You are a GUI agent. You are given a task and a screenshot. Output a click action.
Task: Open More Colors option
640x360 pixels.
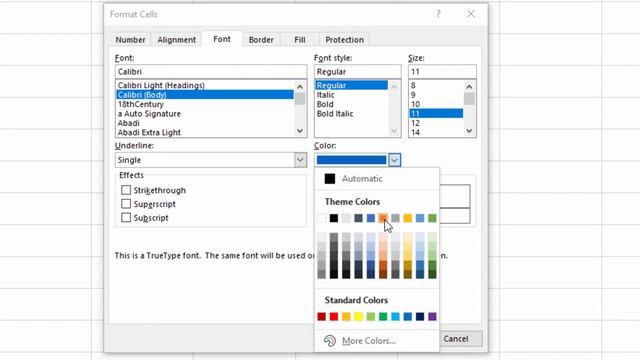click(369, 340)
